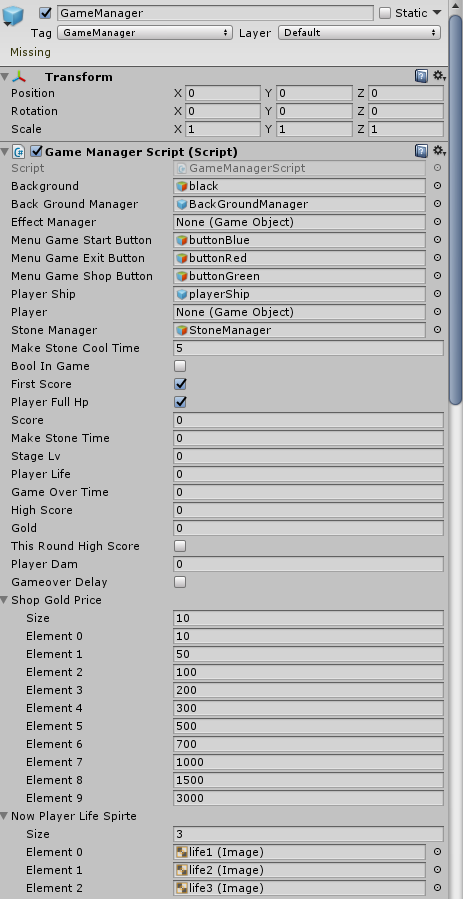Select the StoneManager object reference field
This screenshot has width=463, height=899.
(x=299, y=330)
